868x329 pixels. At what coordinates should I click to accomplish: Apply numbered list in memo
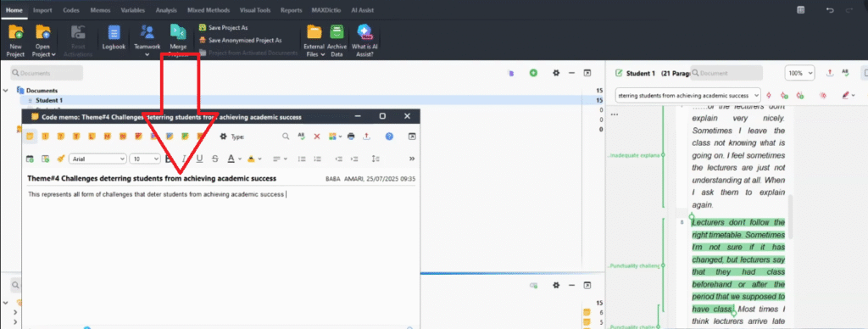pyautogui.click(x=317, y=159)
